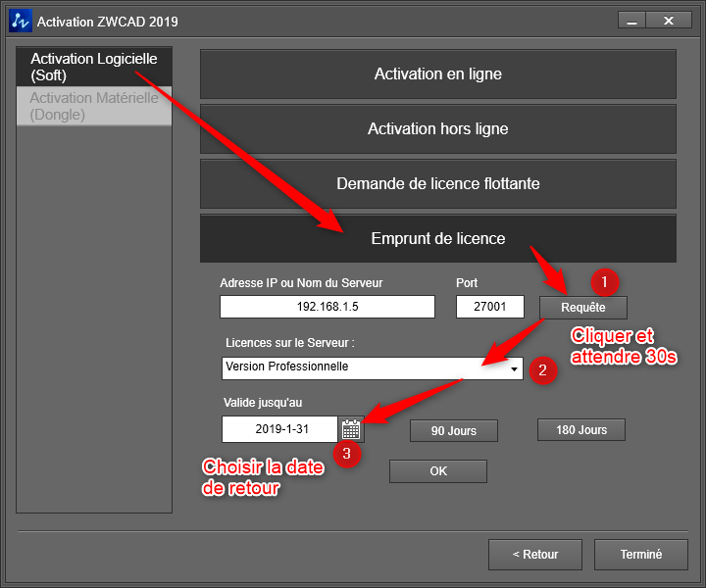The height and width of the screenshot is (588, 706).
Task: Click the server IP address field
Action: click(327, 308)
